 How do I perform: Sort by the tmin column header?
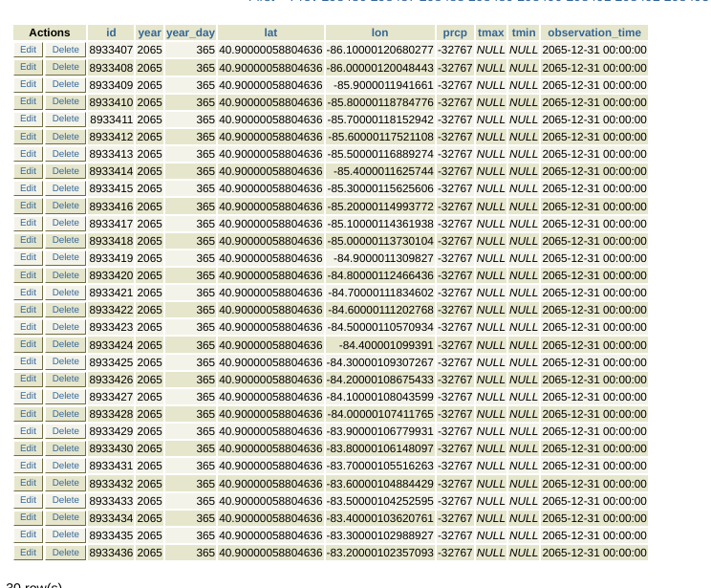click(x=523, y=33)
